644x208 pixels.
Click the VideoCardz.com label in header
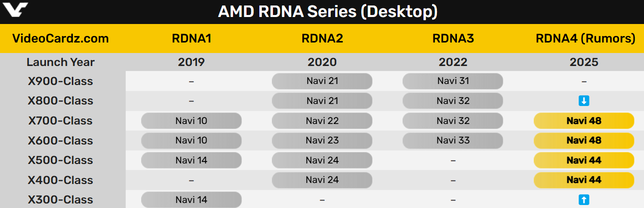[x=60, y=38]
